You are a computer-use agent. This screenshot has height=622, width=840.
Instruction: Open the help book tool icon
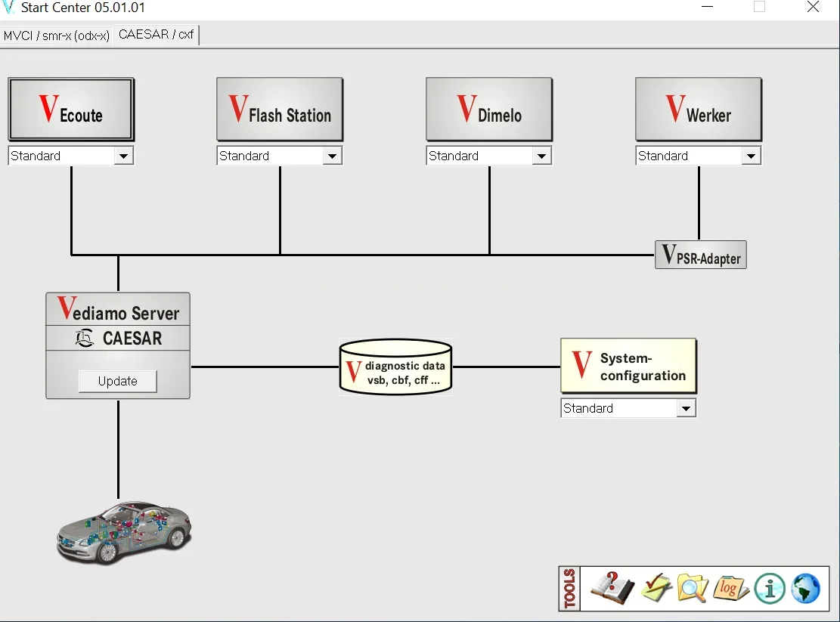(612, 588)
